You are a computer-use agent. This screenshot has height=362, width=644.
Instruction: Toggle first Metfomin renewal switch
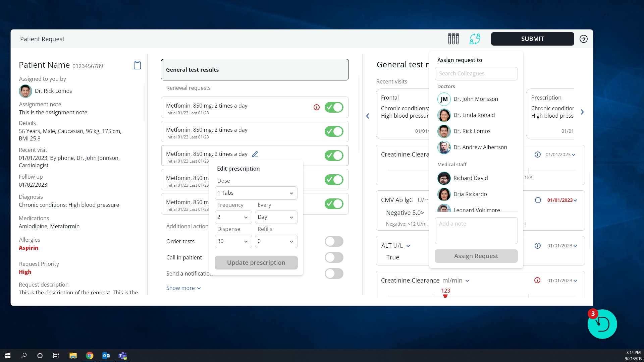pyautogui.click(x=334, y=107)
